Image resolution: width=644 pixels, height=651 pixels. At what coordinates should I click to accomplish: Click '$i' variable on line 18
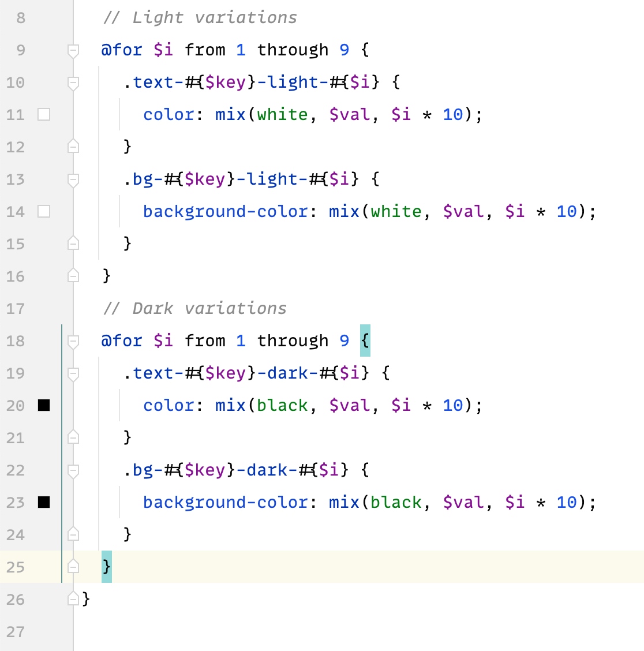pos(163,341)
